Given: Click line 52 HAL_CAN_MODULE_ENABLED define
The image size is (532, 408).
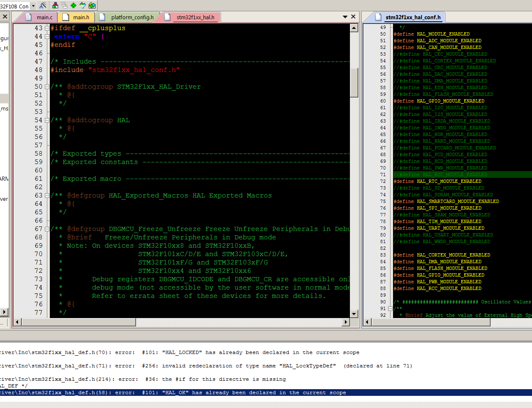Looking at the screenshot, I should click(x=437, y=47).
